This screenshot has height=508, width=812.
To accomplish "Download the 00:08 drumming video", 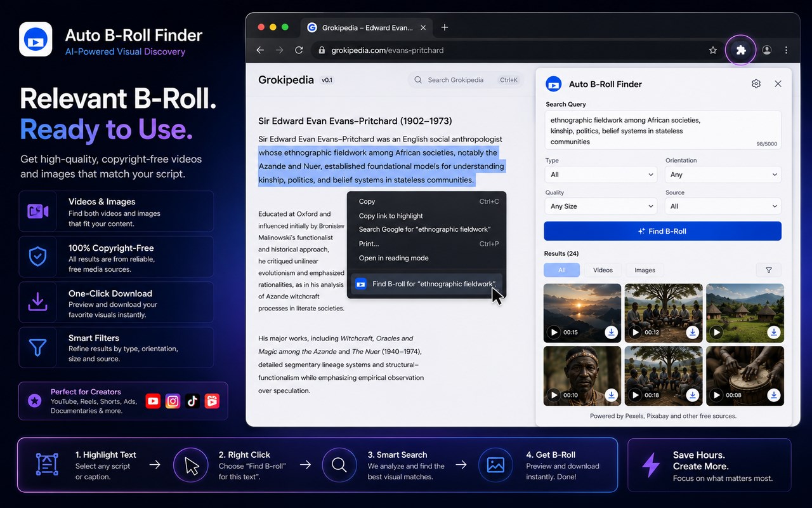I will 773,395.
